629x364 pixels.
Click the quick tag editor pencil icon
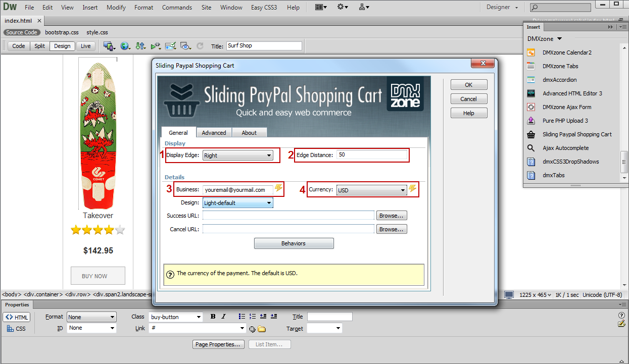click(621, 324)
